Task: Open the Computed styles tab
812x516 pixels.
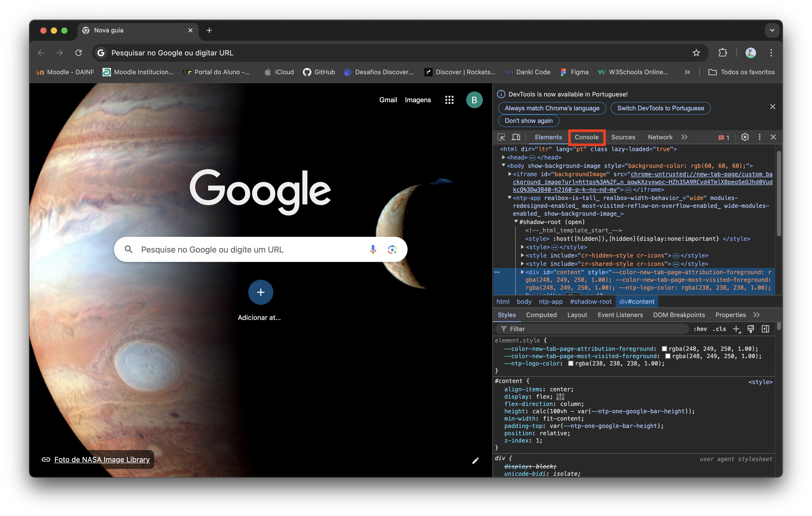Action: tap(541, 315)
